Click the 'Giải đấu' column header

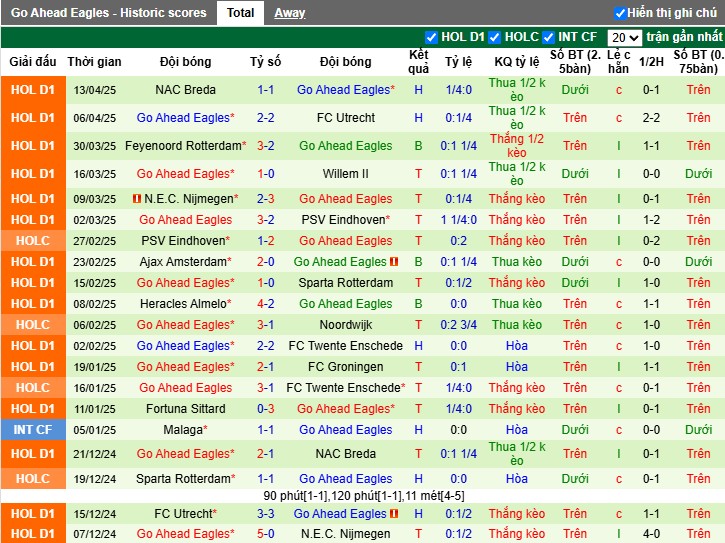tap(33, 62)
